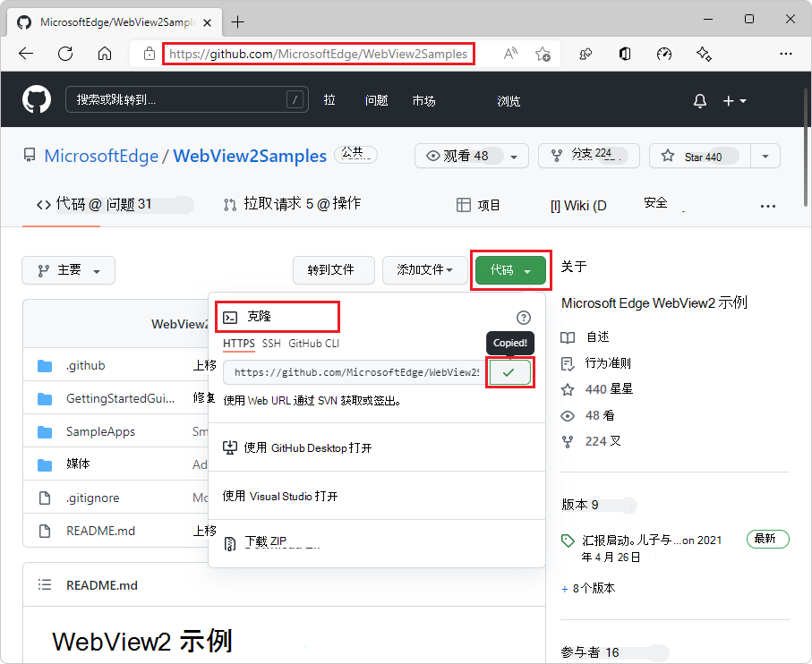812x664 pixels.
Task: Open the create new plus menu
Action: tap(734, 100)
